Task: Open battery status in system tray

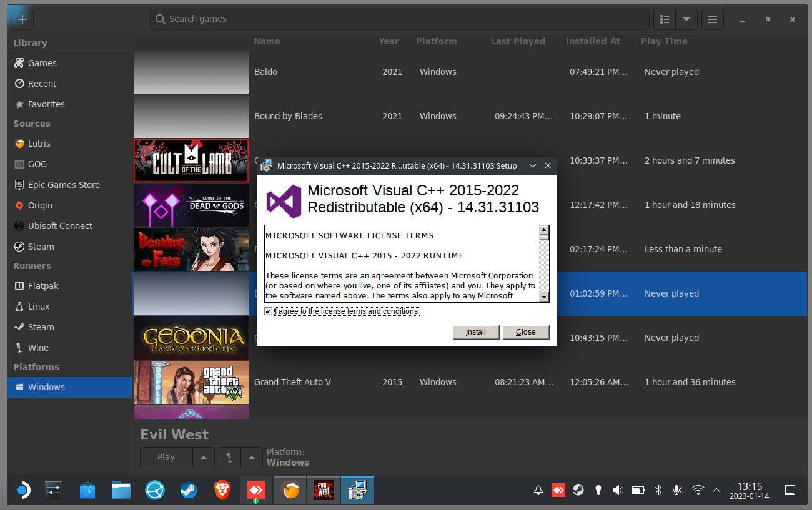Action: (638, 491)
